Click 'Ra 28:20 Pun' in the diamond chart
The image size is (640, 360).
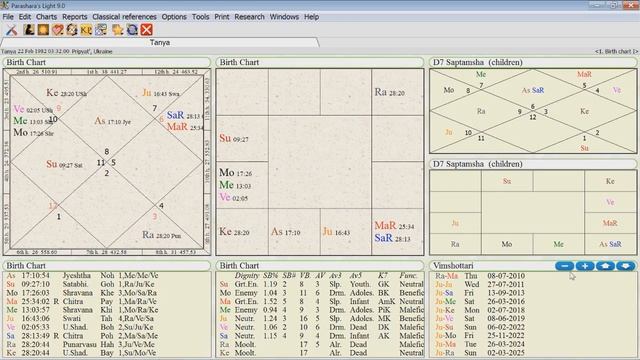tap(162, 235)
